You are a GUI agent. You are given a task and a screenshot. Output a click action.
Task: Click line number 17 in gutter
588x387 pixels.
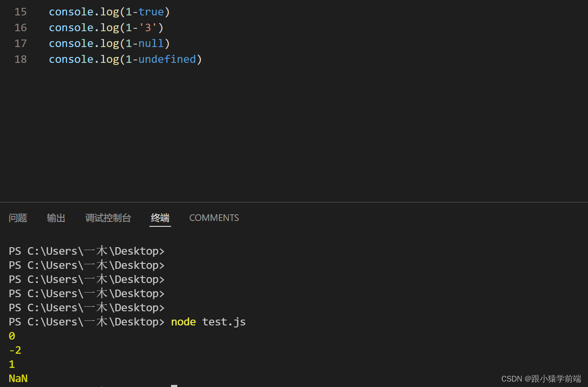click(x=20, y=44)
